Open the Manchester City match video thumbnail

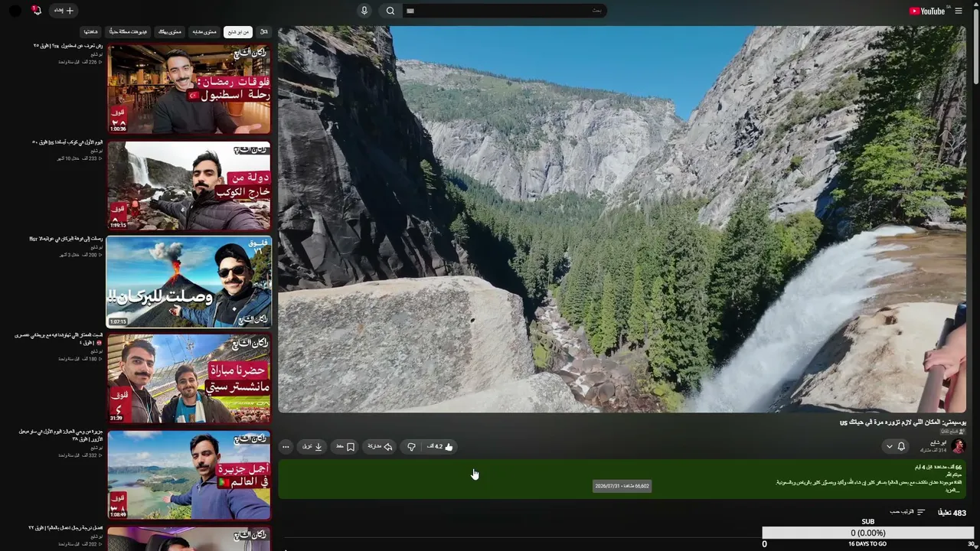coord(189,379)
